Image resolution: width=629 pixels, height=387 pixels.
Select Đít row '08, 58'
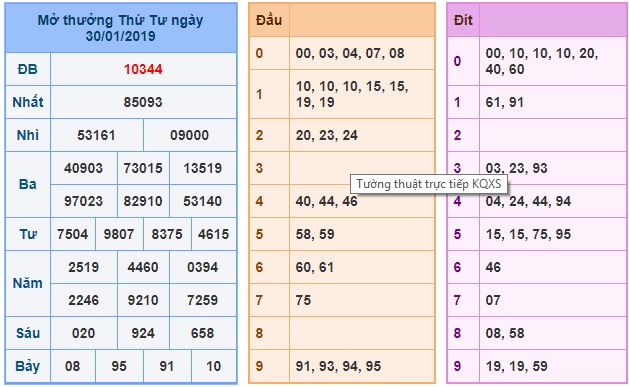pyautogui.click(x=505, y=333)
